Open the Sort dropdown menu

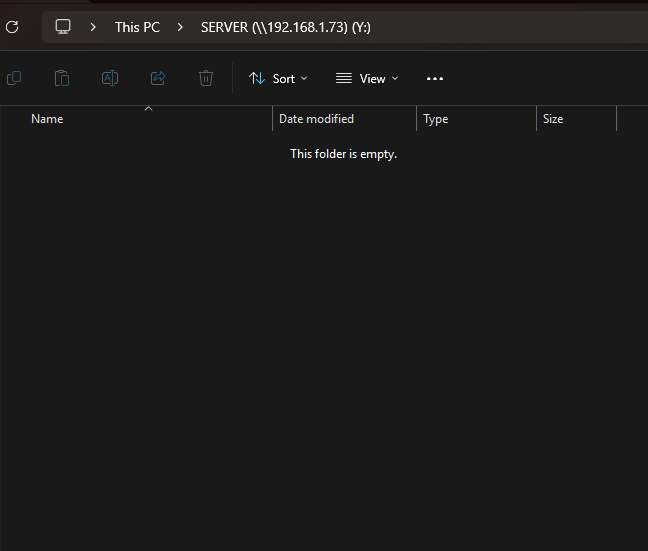tap(278, 79)
